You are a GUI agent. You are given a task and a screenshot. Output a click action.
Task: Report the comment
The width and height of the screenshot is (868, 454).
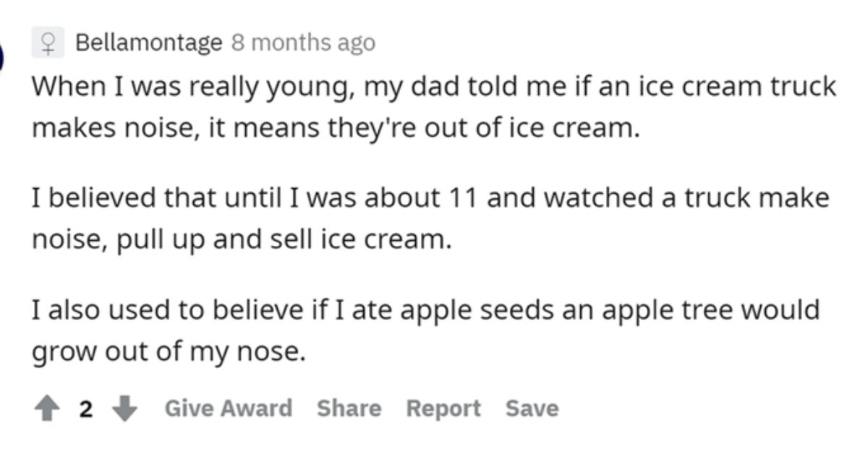[443, 408]
